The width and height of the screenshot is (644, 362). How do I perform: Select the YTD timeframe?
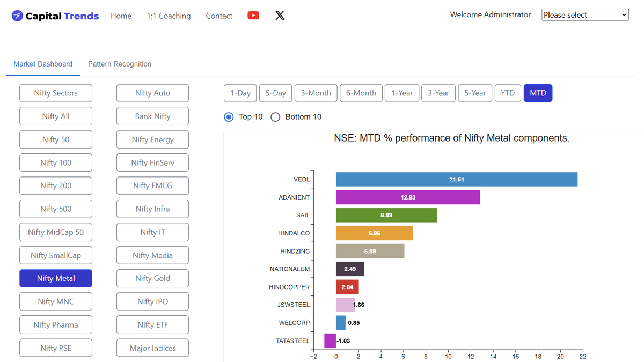tap(508, 93)
